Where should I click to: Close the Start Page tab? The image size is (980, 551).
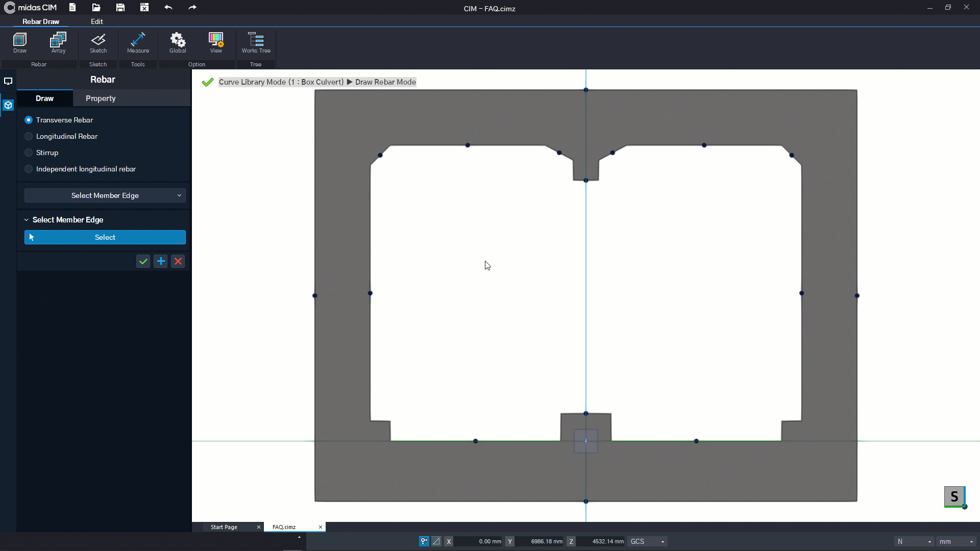tap(259, 527)
